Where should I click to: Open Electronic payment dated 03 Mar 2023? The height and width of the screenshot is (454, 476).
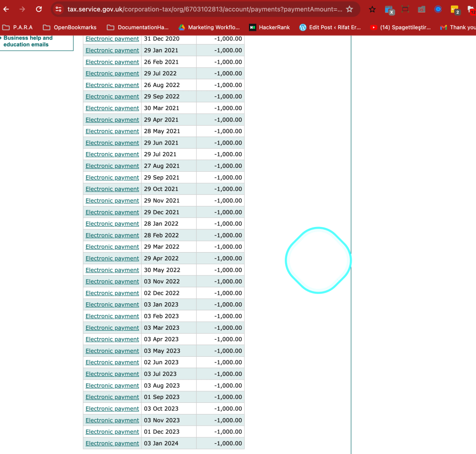[x=112, y=328]
